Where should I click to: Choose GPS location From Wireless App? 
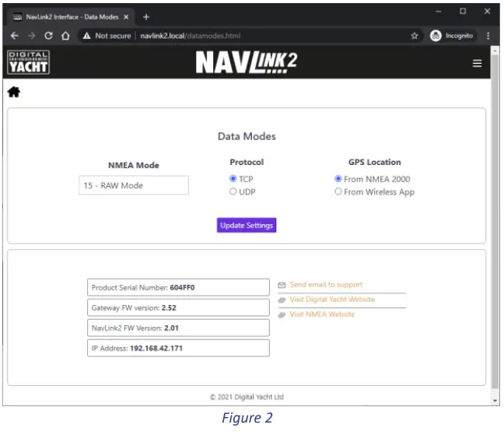tap(338, 191)
